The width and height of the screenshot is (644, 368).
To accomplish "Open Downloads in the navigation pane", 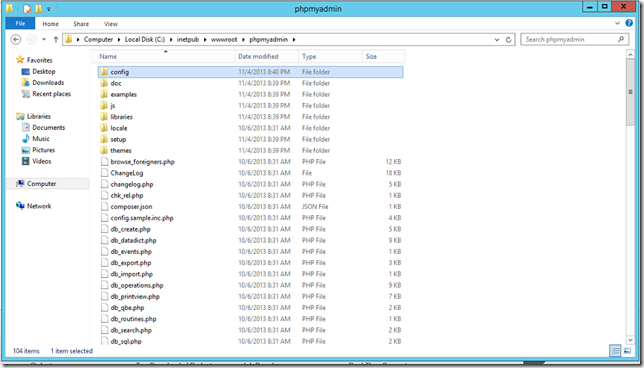I will coord(48,83).
